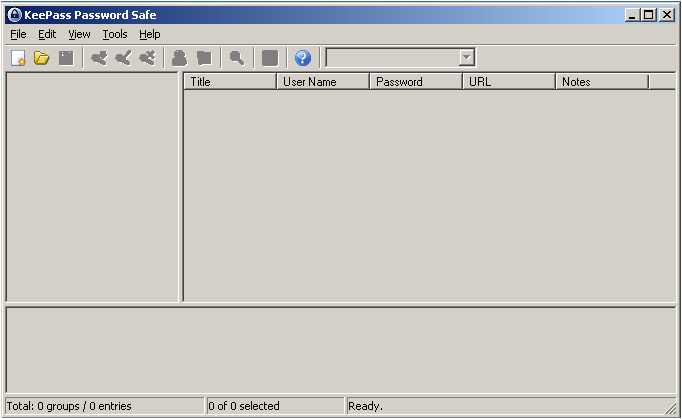Click the KeePass lock icon in title bar
This screenshot has width=682, height=419.
14,15
